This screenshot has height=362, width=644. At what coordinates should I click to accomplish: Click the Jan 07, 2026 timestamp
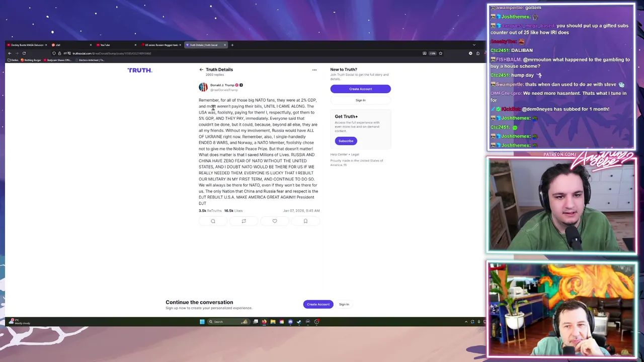coord(301,211)
